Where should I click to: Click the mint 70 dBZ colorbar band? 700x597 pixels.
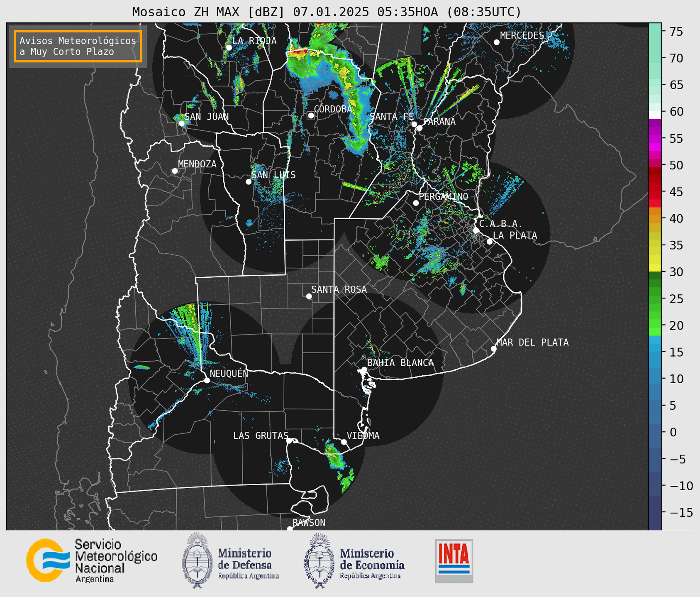655,58
